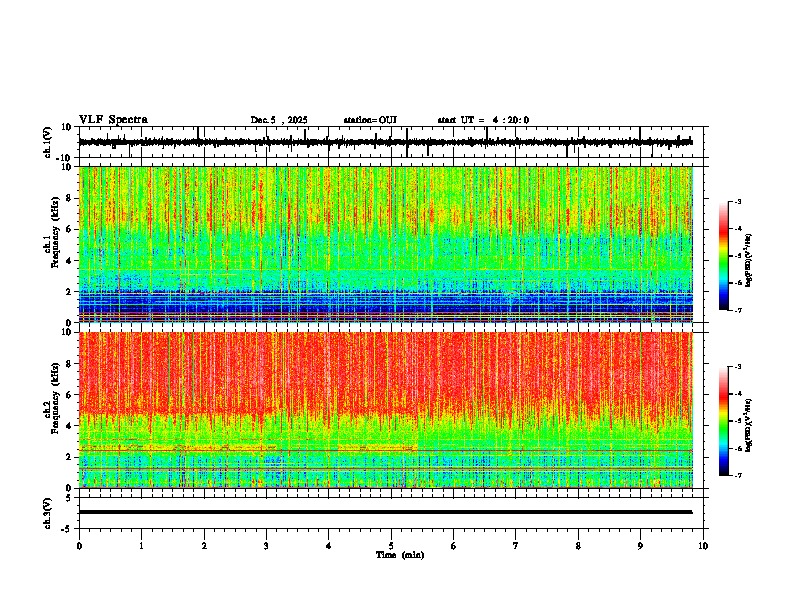This screenshot has height=612, width=792.
Task: Click inside the ch.1 spectrogram panel
Action: tap(386, 244)
